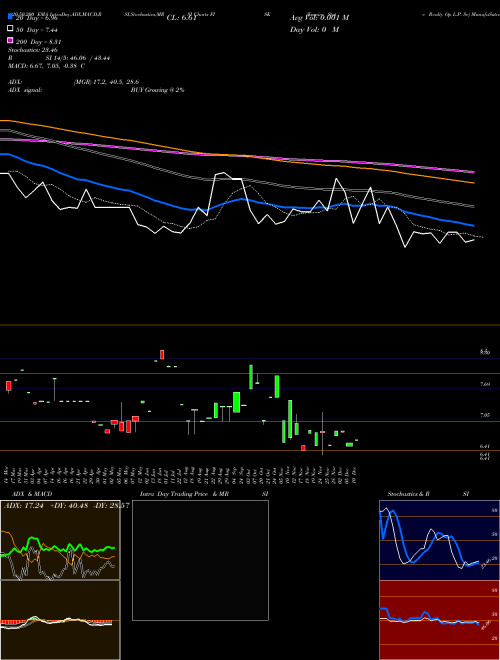The image size is (500, 660).
Task: Select the '50 Day = 7.44' label
Action: [x=37, y=30]
